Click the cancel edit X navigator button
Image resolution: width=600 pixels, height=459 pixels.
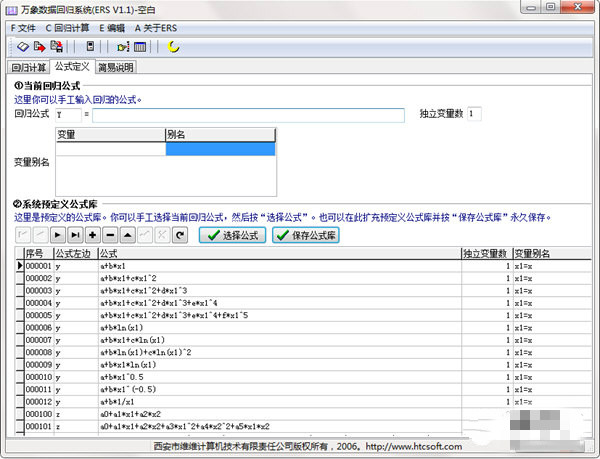coord(162,235)
